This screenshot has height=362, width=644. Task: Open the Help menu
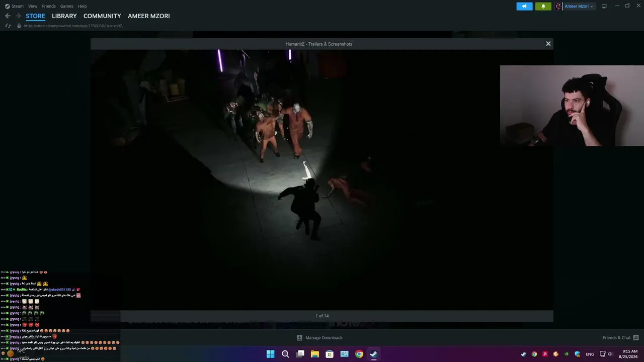[x=83, y=6]
